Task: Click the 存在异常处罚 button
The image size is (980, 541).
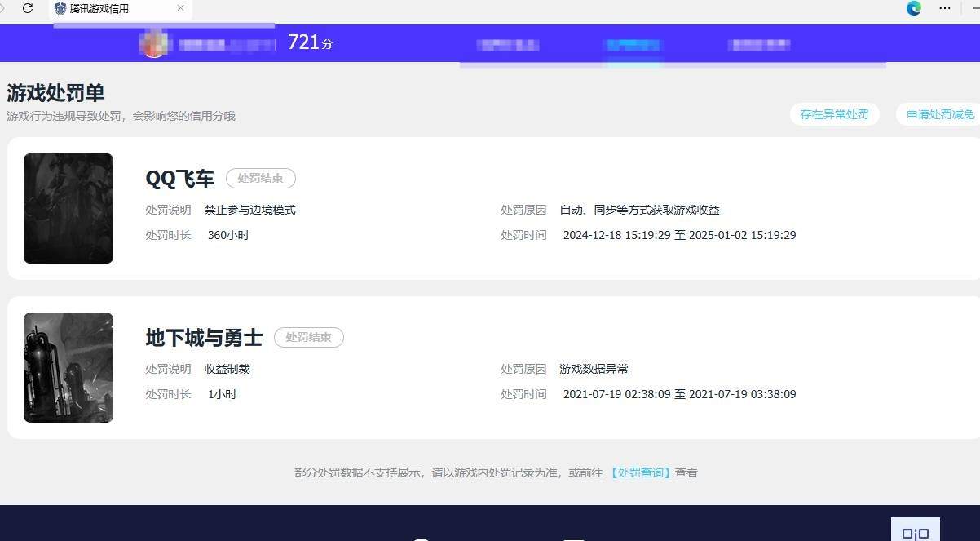Action: tap(834, 114)
